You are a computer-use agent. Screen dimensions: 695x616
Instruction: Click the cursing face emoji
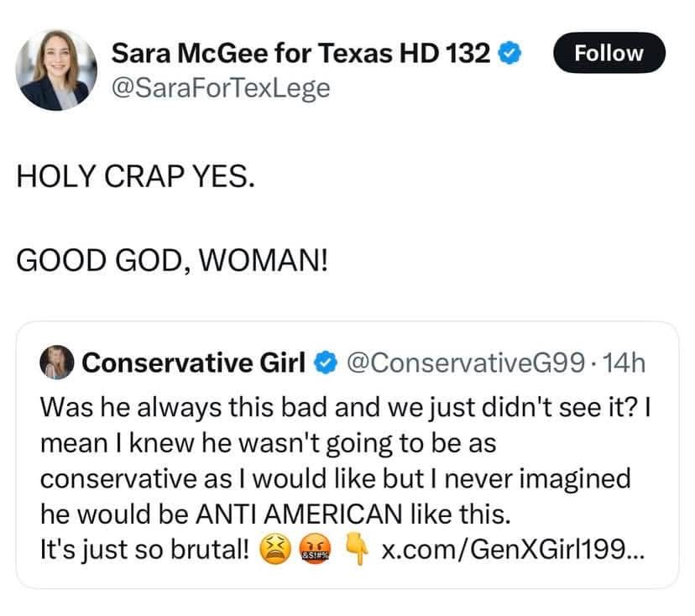click(x=317, y=550)
